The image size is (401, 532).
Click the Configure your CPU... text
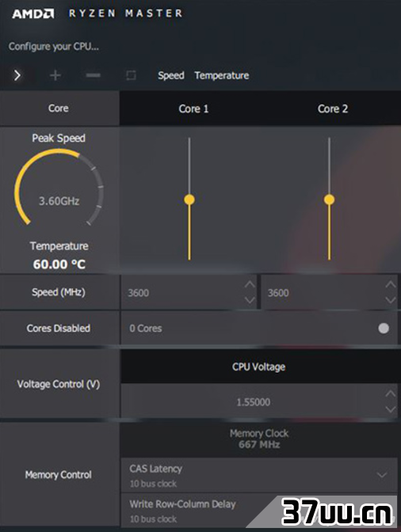[x=54, y=47]
